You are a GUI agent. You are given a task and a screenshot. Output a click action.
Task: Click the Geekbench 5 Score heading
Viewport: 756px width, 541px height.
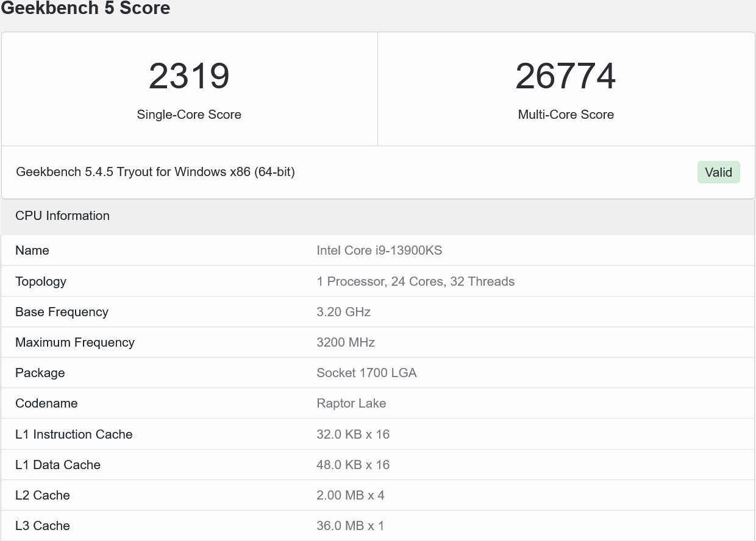pos(85,9)
